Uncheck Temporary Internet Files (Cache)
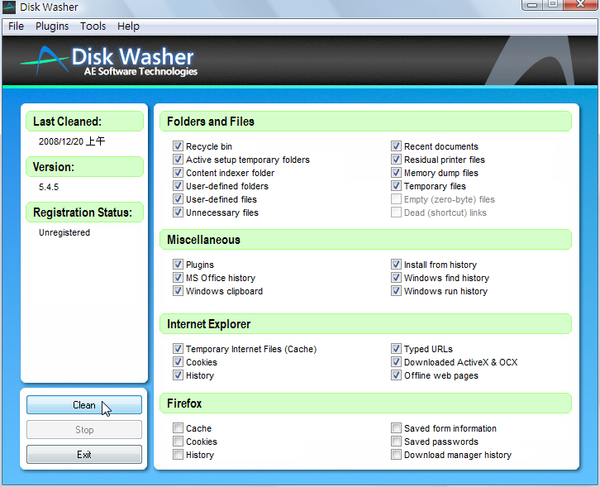Image resolution: width=600 pixels, height=487 pixels. pos(178,348)
